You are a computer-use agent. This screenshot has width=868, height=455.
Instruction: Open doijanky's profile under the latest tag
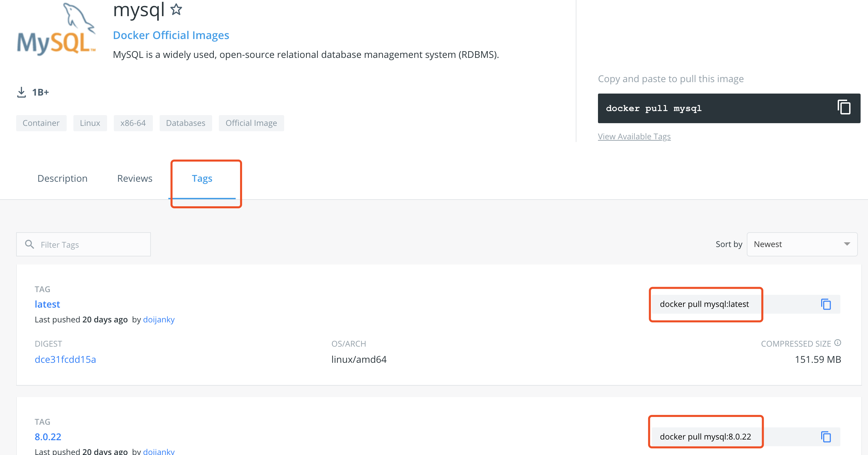[x=159, y=320]
